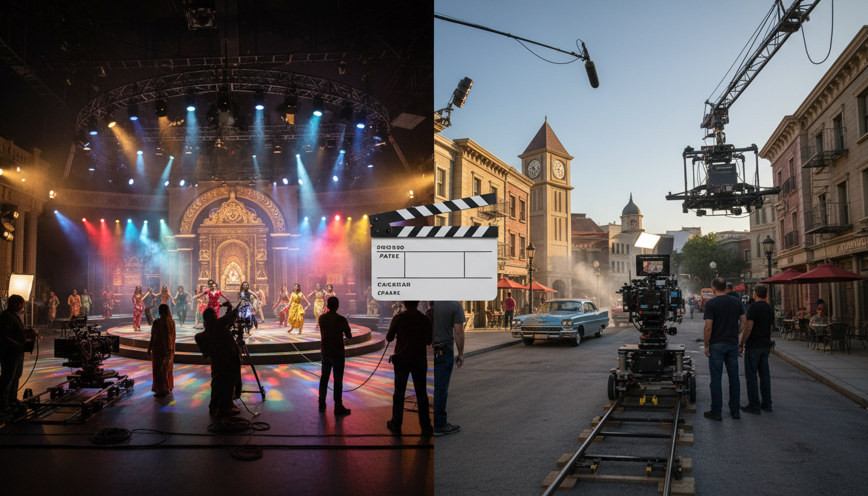Select the boom microphone hanging overhead
This screenshot has width=868, height=496.
[590, 65]
